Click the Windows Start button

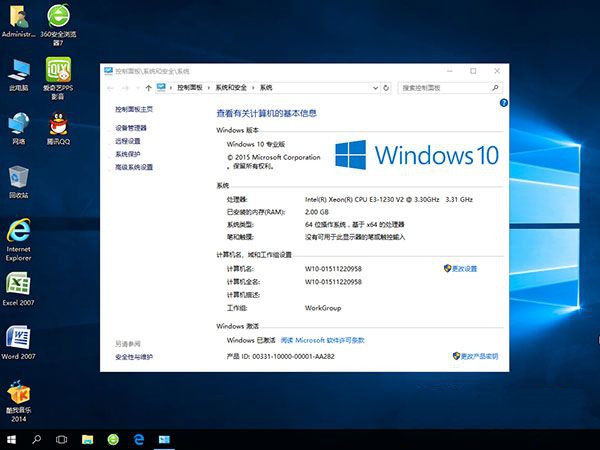click(x=11, y=439)
